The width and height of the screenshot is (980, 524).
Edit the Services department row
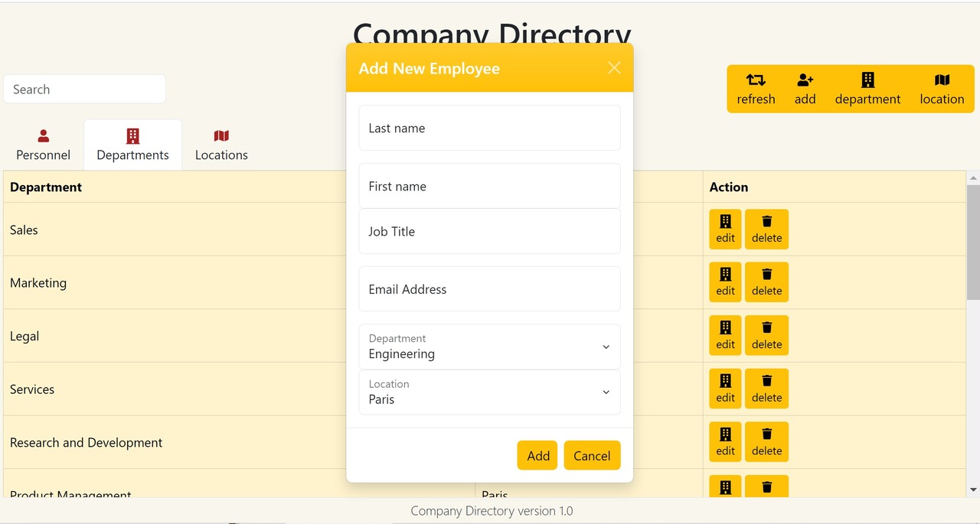[x=725, y=389]
